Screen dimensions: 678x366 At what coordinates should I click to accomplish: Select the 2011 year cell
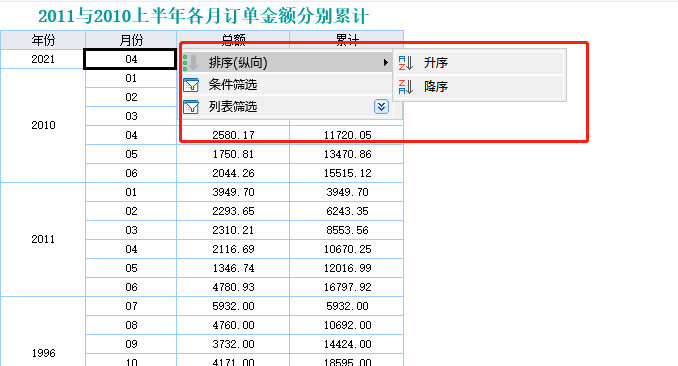coord(43,239)
